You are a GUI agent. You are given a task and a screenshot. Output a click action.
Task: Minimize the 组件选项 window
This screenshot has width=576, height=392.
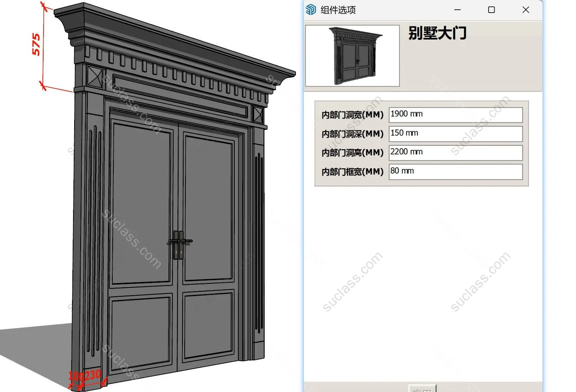(457, 10)
